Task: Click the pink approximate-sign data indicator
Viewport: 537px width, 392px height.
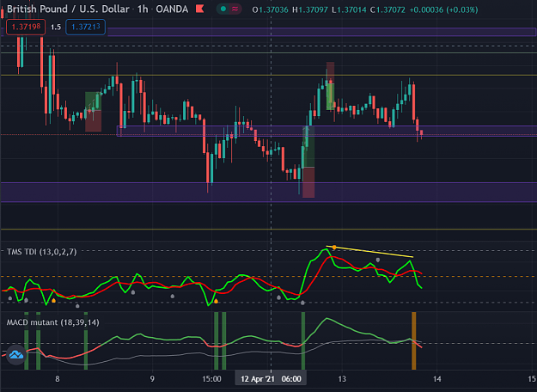Action: click(235, 9)
